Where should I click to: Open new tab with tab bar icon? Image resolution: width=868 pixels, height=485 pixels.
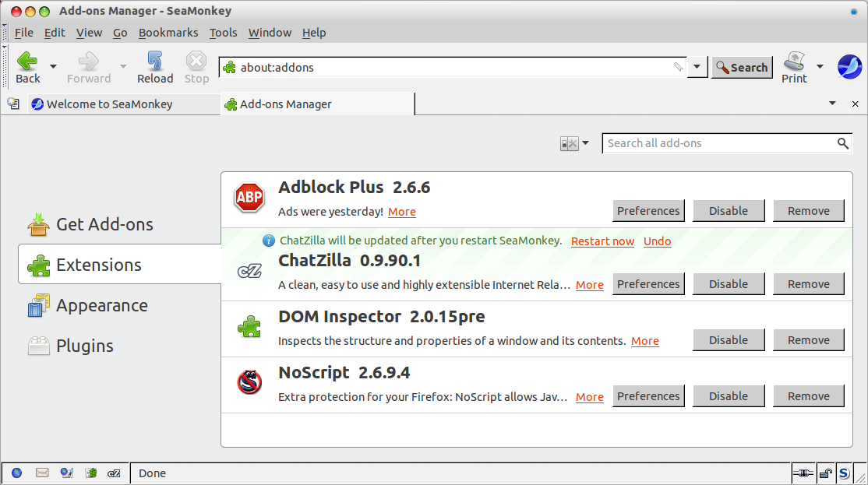[x=13, y=104]
